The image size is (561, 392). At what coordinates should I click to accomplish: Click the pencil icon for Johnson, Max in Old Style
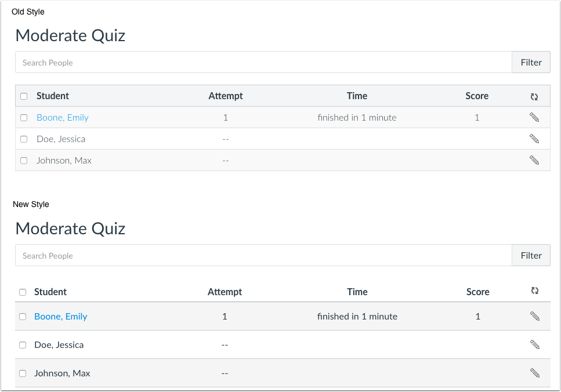534,160
